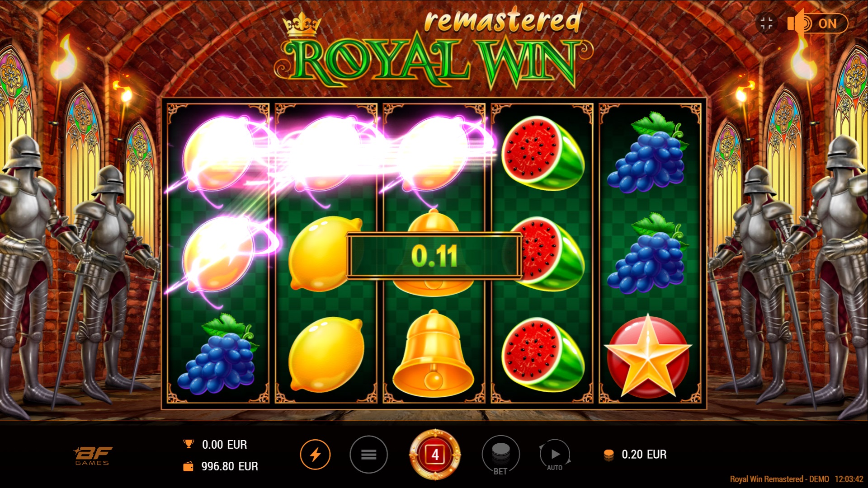Image resolution: width=868 pixels, height=488 pixels.
Task: Click the BF Games logo
Action: (x=93, y=455)
